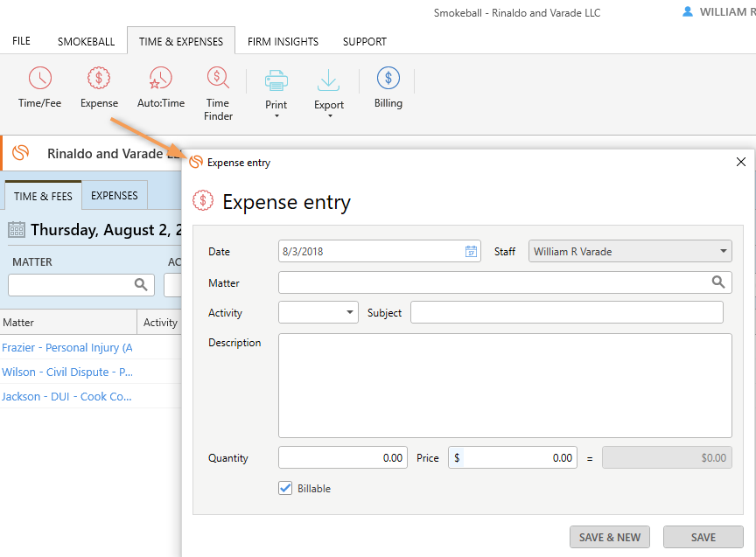Click the search icon in the MATTER filter

141,285
